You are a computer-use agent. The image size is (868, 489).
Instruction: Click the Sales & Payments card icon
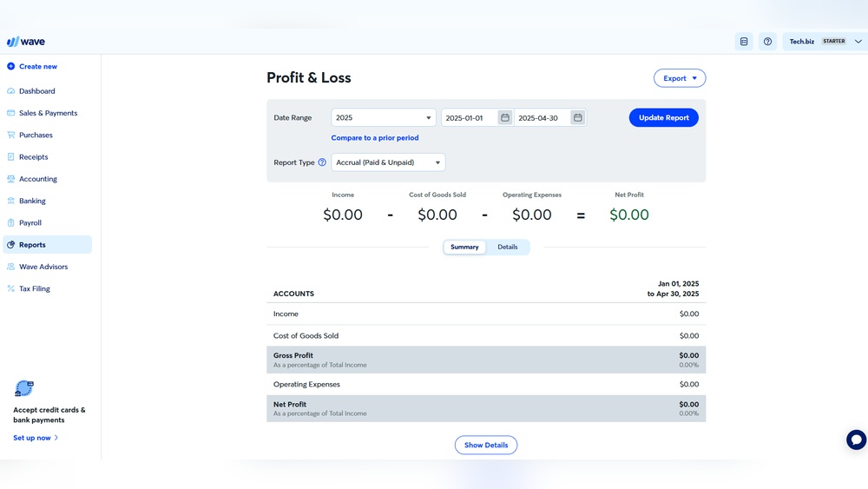[10, 113]
